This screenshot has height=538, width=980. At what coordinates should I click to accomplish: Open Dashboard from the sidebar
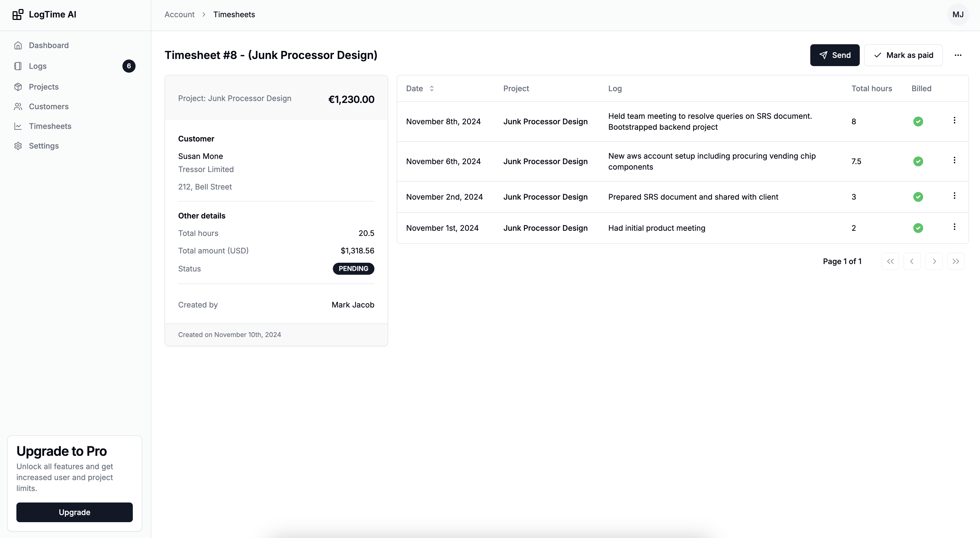(49, 45)
